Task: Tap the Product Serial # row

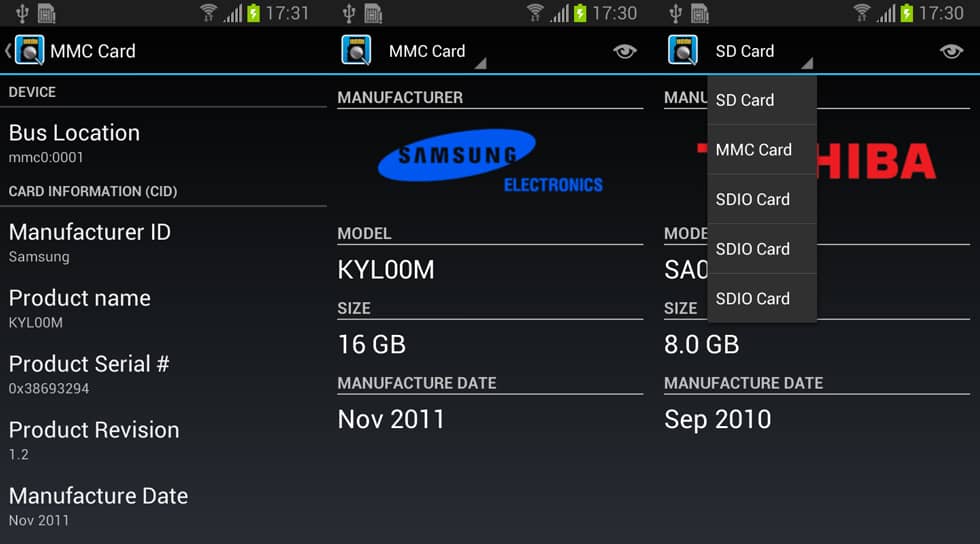Action: 163,374
